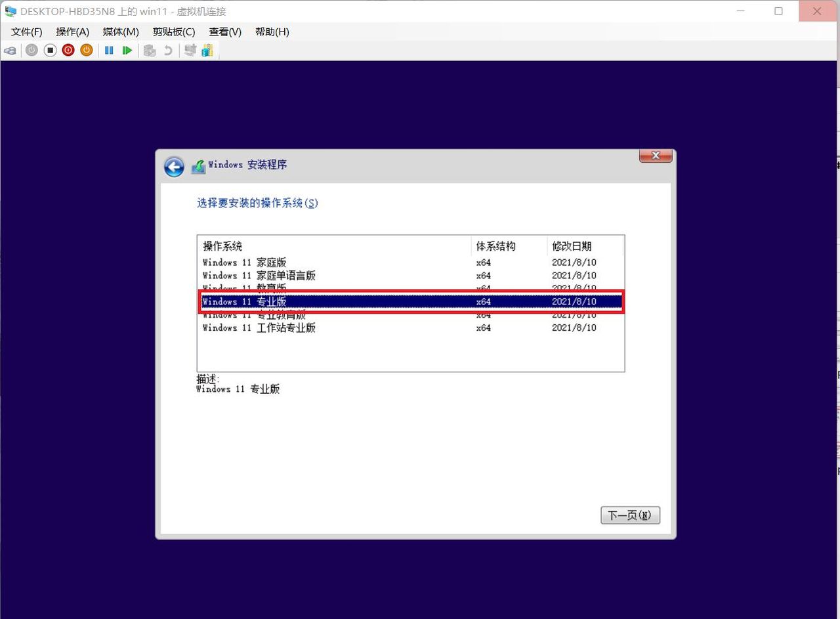Image resolution: width=840 pixels, height=619 pixels.
Task: Open the 操作(A) menu
Action: tap(72, 32)
